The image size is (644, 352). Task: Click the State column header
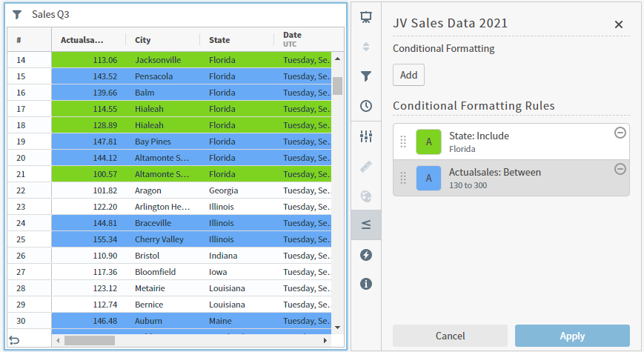(236, 40)
